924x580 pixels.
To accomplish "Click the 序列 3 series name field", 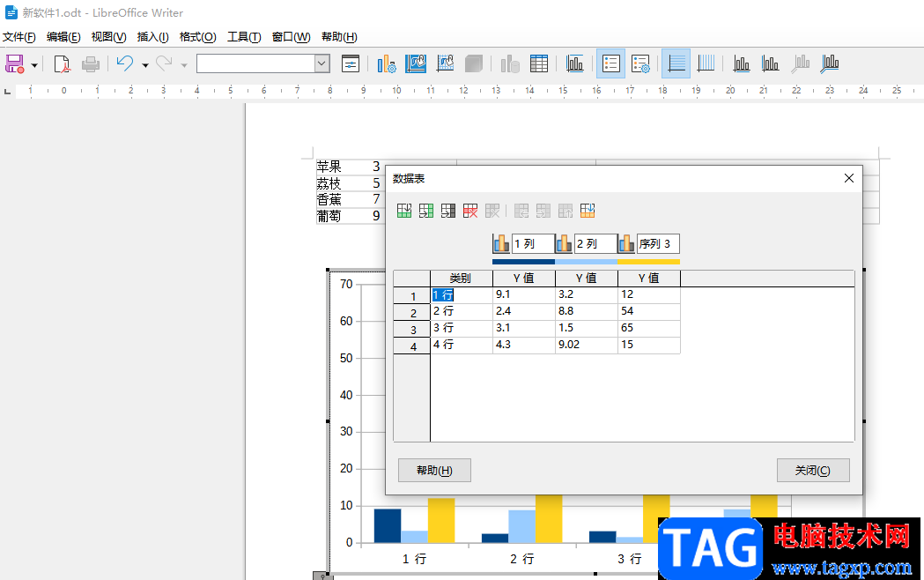I will click(658, 243).
